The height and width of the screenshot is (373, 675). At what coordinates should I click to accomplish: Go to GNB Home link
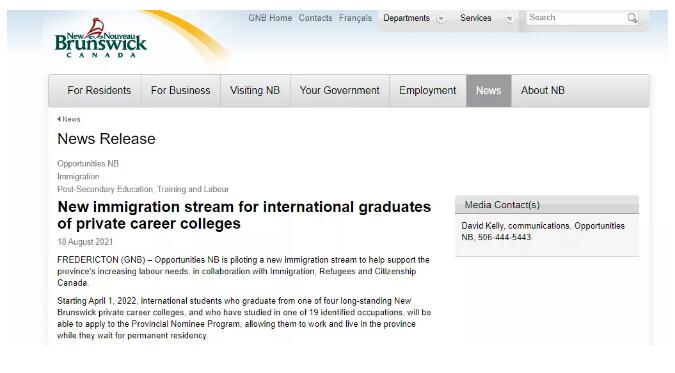click(270, 18)
